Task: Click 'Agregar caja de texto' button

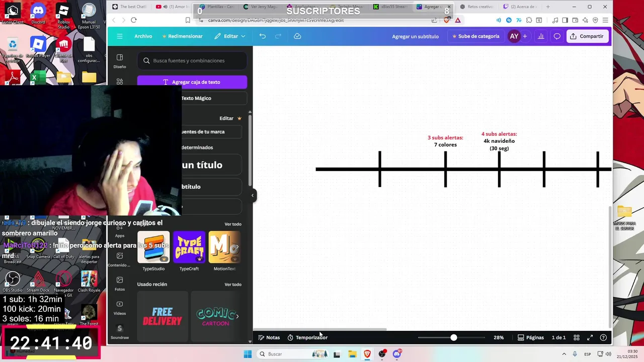Action: click(192, 82)
